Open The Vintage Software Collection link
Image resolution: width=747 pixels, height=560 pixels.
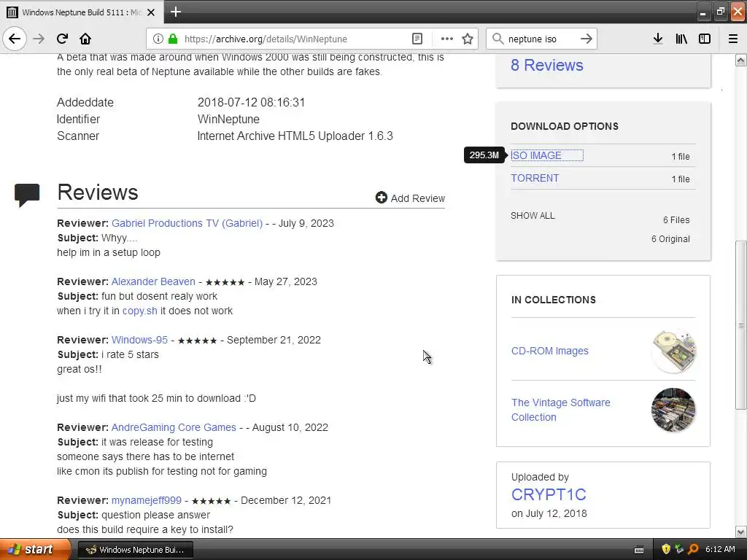click(x=561, y=410)
